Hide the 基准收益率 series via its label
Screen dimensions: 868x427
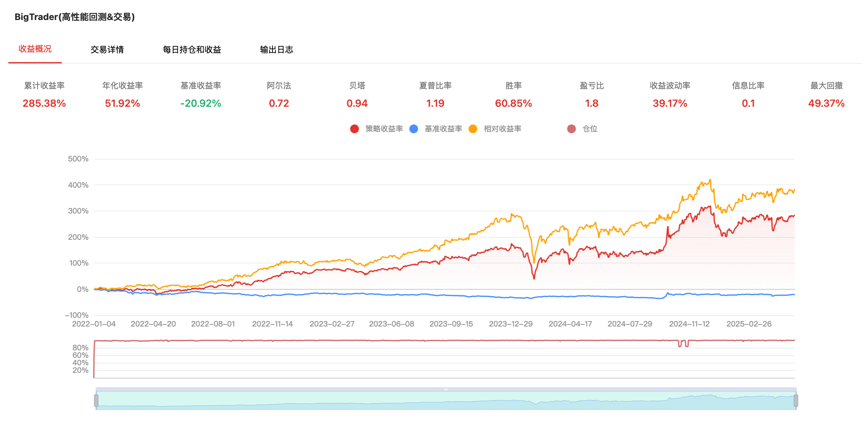click(x=443, y=129)
